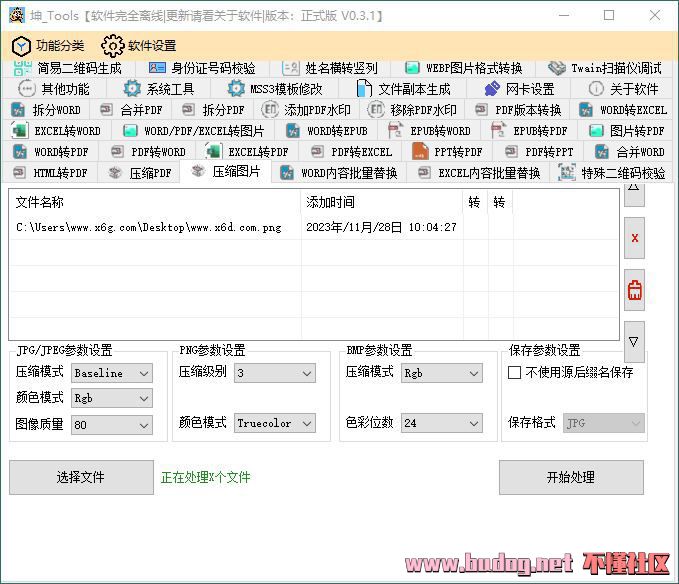Open PNG 压缩级别 dropdown
This screenshot has height=584, width=679.
275,373
